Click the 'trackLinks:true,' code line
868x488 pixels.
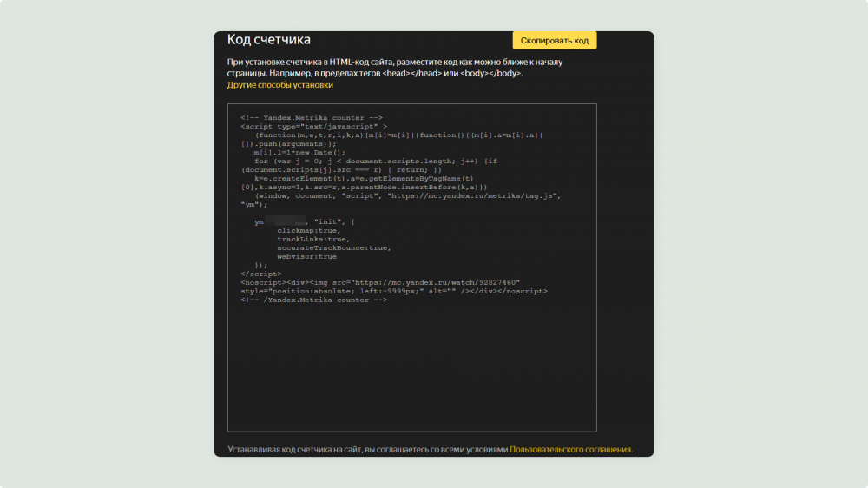coord(313,240)
